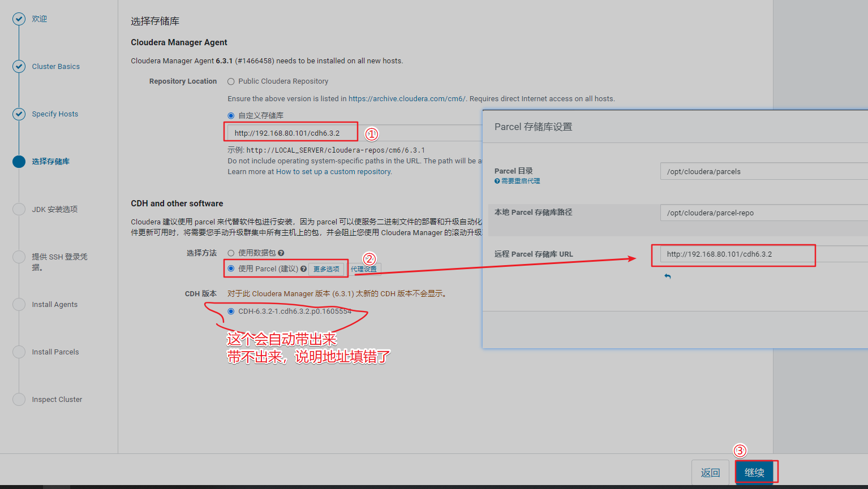Click the Cloudera Manager Agent heading
The width and height of the screenshot is (868, 489).
179,42
